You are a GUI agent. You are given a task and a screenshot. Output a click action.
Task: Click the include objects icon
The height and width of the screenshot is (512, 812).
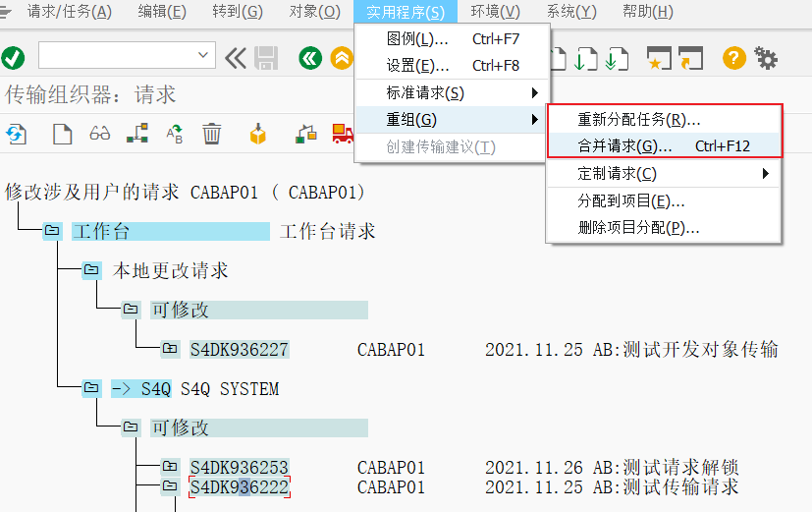point(306,134)
